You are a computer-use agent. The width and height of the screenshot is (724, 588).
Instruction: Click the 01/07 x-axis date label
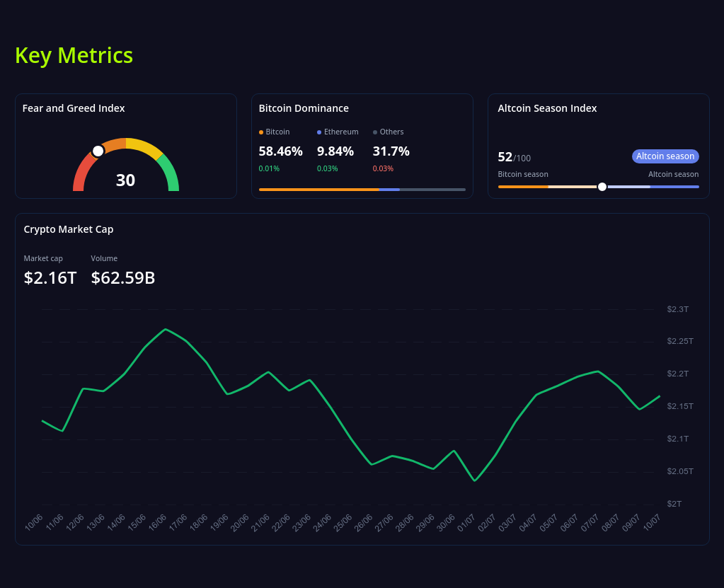[x=466, y=522]
